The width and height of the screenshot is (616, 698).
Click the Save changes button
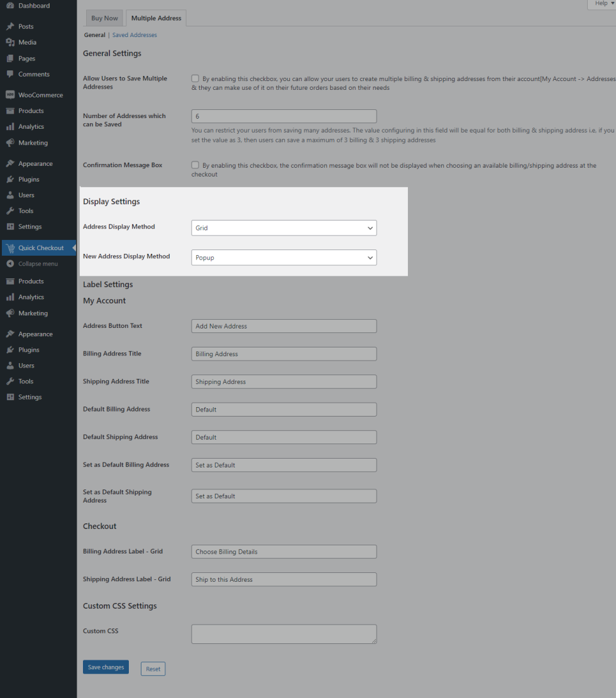coord(106,667)
